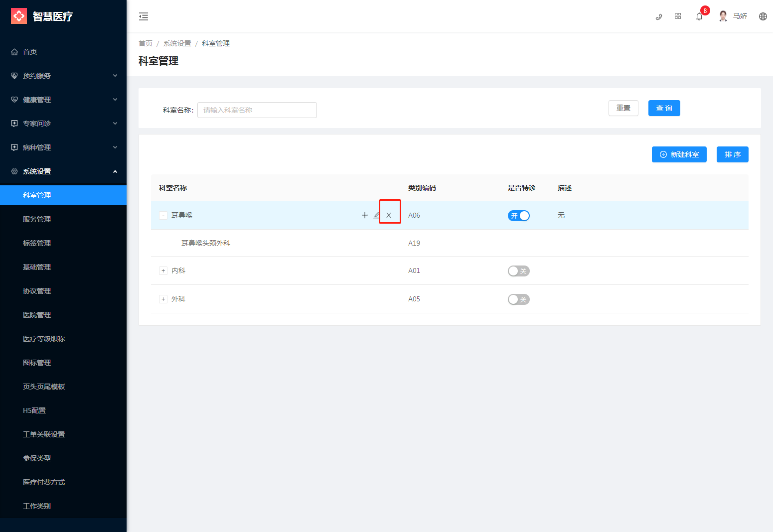Click the 专家问诊 sidebar icon
Viewport: 773px width, 532px height.
coord(14,124)
